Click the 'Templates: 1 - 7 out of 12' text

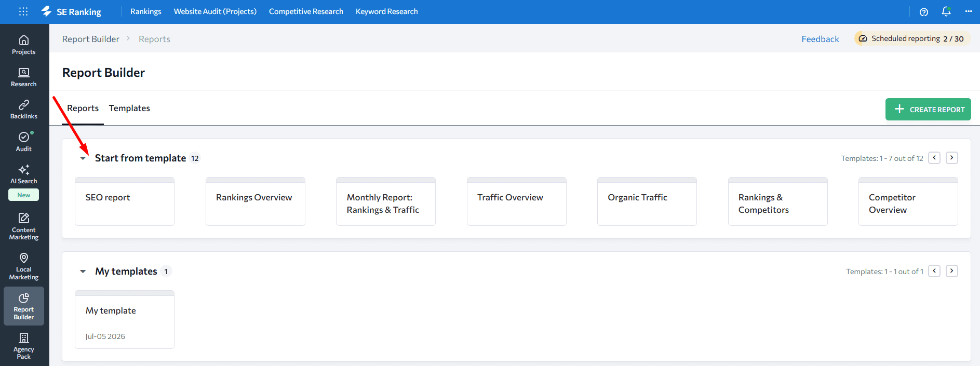(x=882, y=158)
